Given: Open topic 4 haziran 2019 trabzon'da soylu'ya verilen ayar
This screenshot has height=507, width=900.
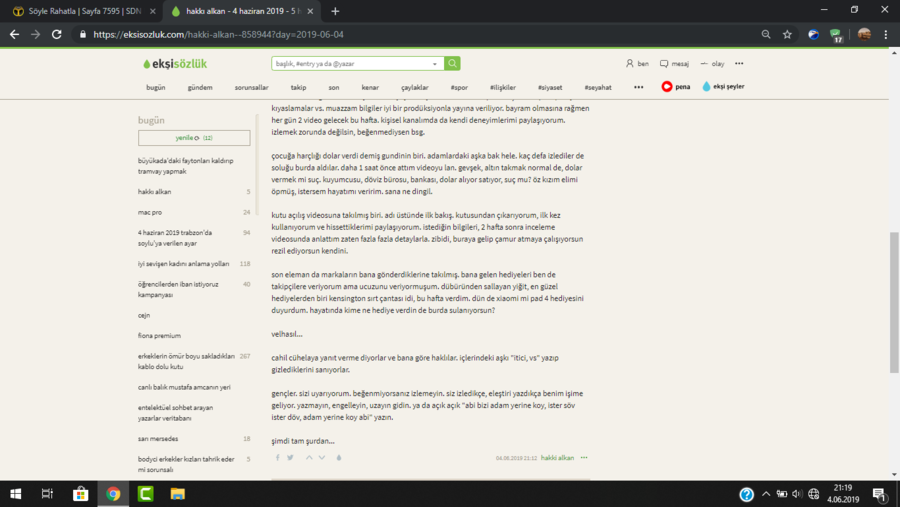Looking at the screenshot, I should pos(175,238).
